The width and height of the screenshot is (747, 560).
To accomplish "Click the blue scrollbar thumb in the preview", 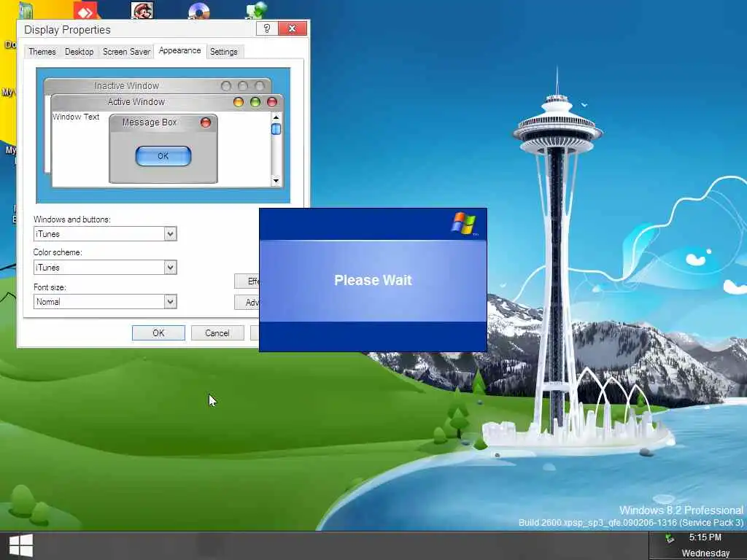I will click(276, 129).
